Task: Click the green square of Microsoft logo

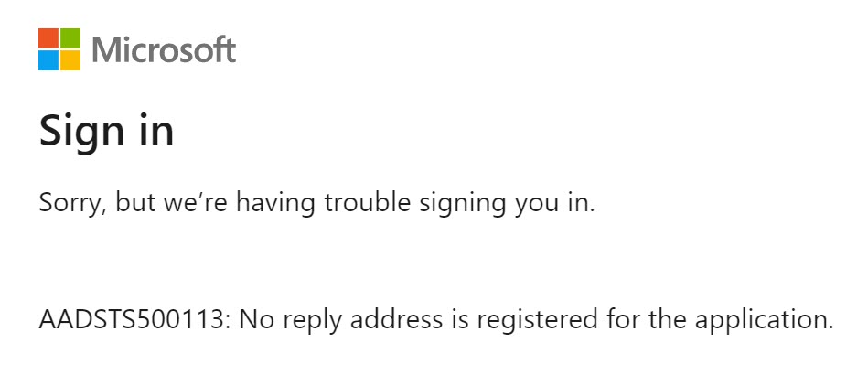Action: point(70,38)
